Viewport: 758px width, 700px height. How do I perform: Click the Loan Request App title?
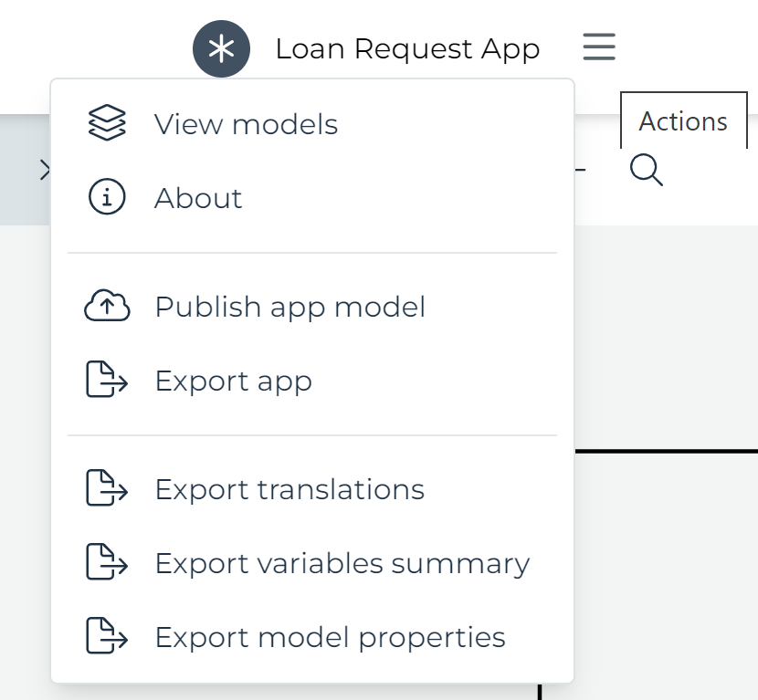click(407, 48)
